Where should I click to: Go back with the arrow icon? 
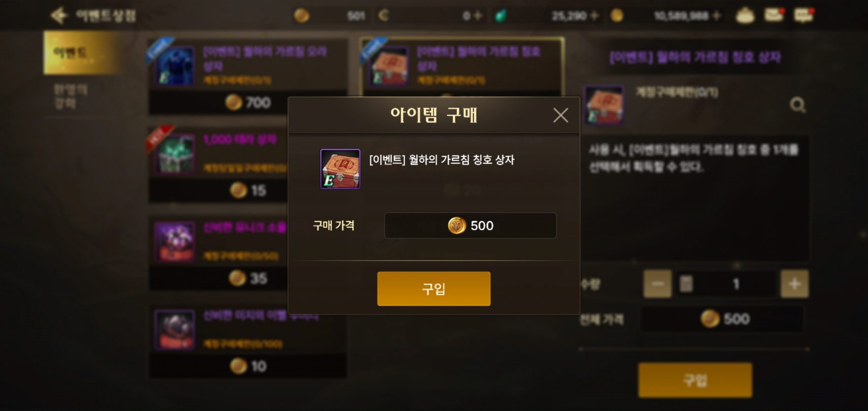click(x=59, y=15)
